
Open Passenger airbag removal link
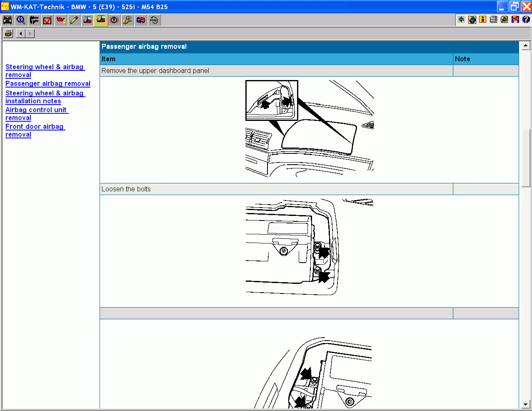click(x=48, y=83)
